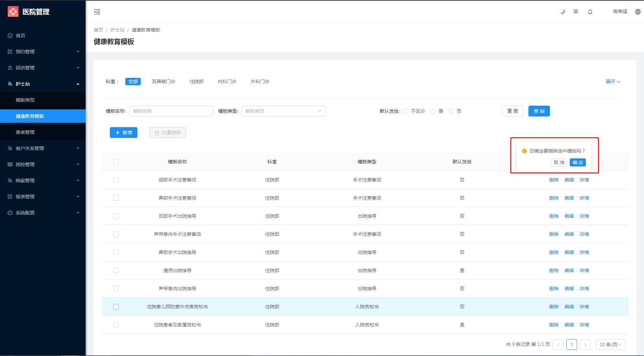The image size is (644, 356).
Task: Open notifications with the bell icon
Action: click(x=590, y=12)
